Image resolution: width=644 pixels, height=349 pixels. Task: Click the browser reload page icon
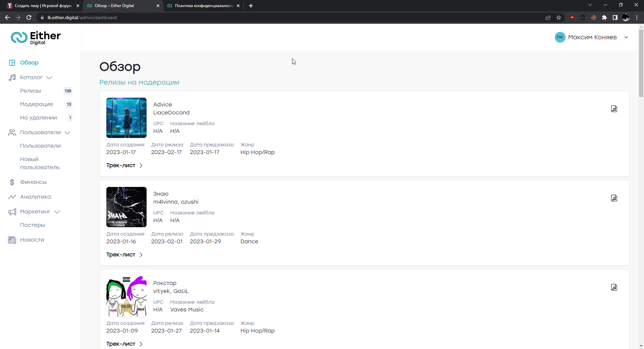tap(29, 17)
